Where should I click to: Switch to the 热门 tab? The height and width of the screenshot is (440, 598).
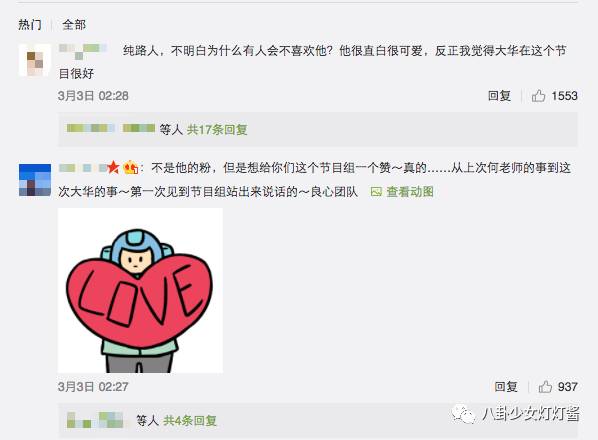[30, 25]
